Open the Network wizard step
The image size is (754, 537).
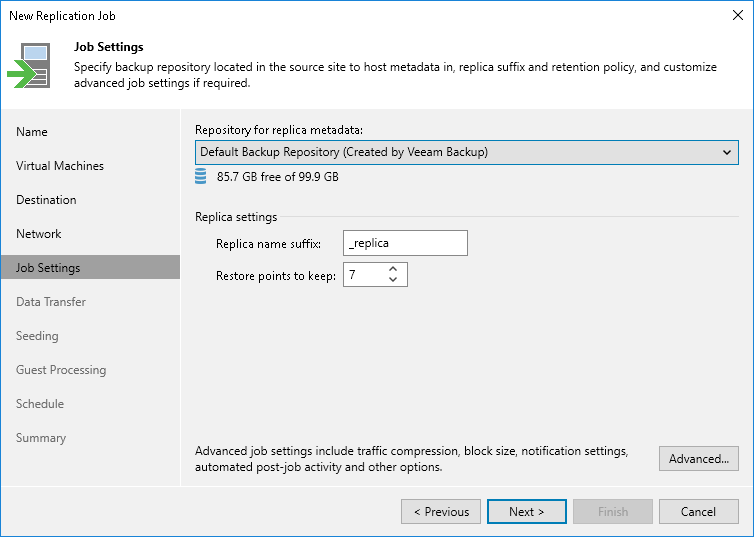[39, 234]
